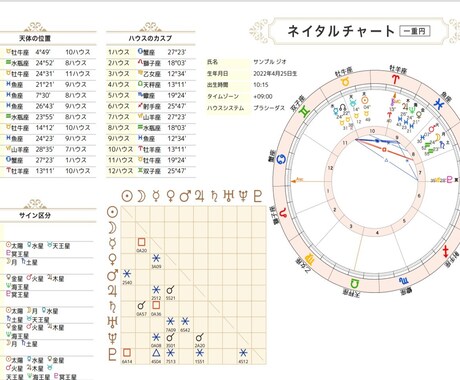Click the birth date 2022年4月25日生
460x380 pixels.
(x=275, y=74)
